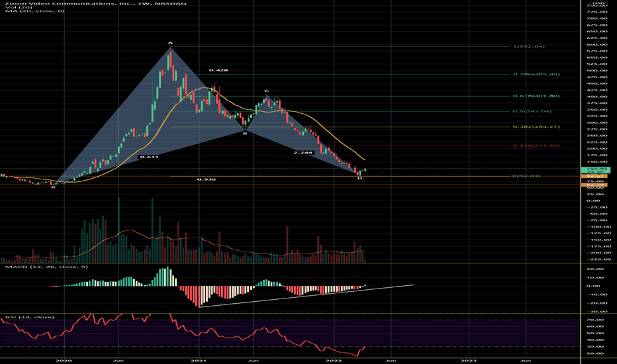Select the 0.786(485.46) Fibonacci level label
The width and height of the screenshot is (617, 364).
[536, 74]
